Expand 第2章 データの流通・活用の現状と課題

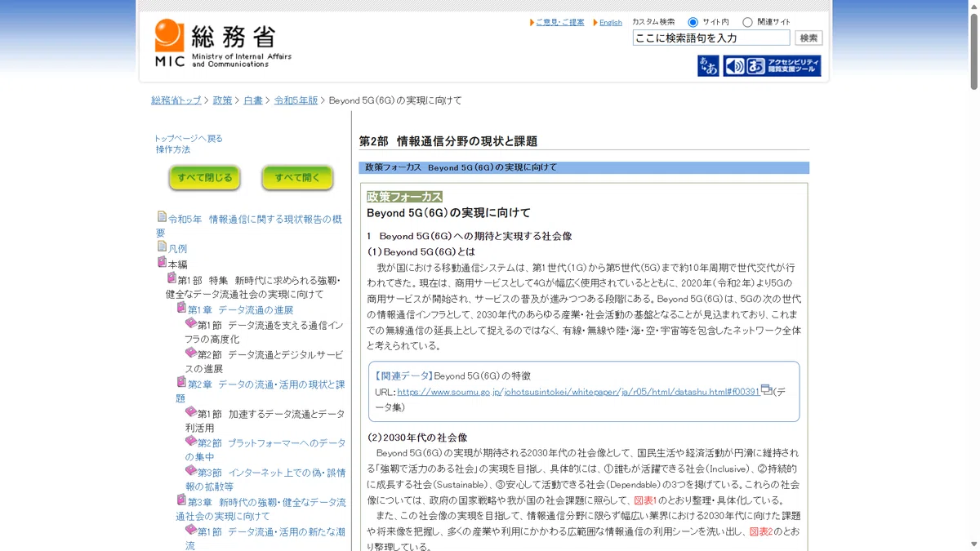pos(261,391)
